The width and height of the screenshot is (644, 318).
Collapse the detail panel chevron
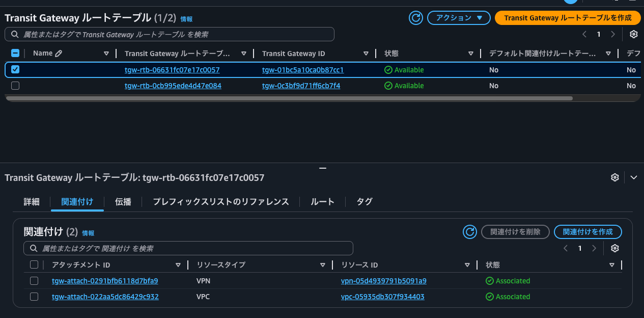[634, 177]
